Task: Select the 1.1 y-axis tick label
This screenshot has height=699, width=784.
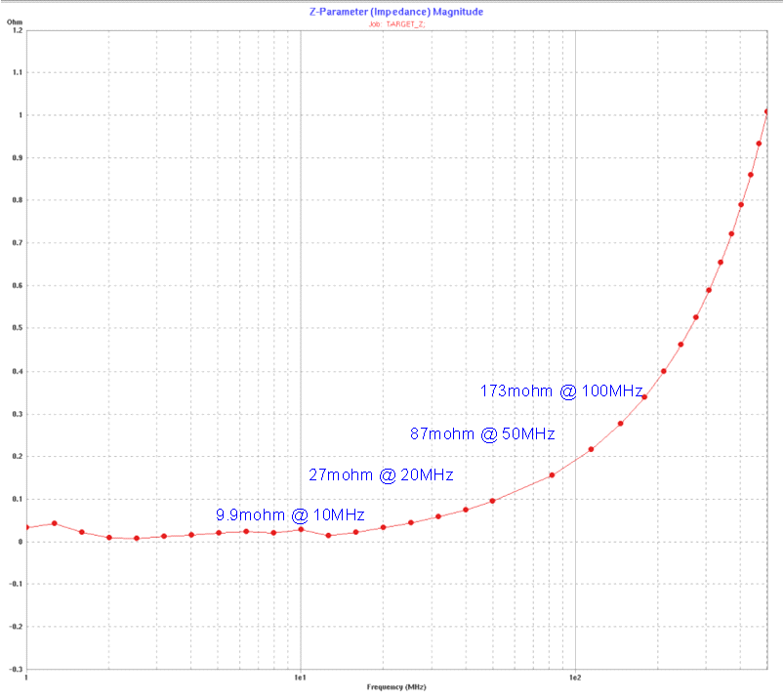Action: [x=16, y=73]
